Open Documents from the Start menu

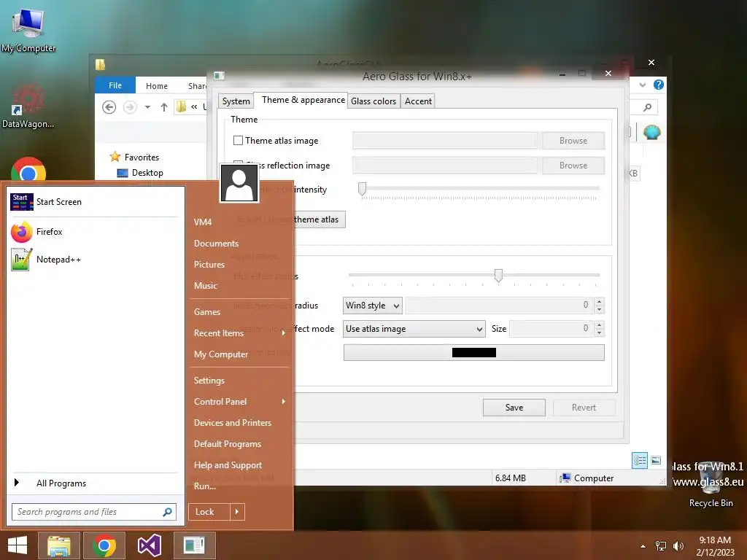216,244
